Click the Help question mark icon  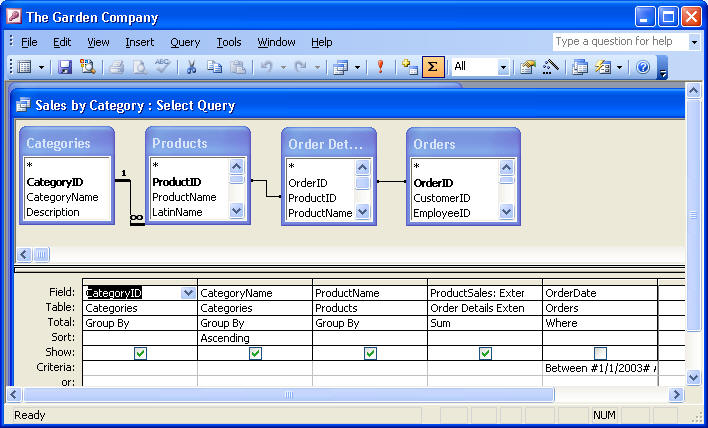tap(643, 67)
